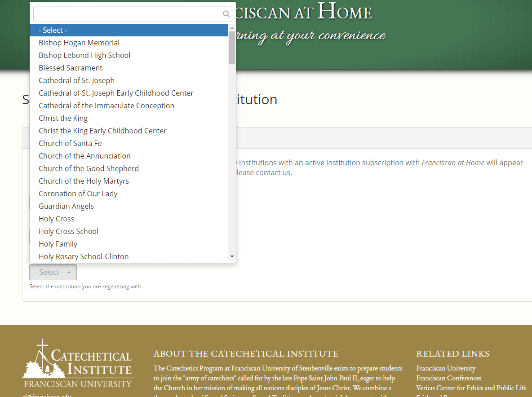Image resolution: width=532 pixels, height=397 pixels.
Task: Select Church of Santa Fe
Action: tap(129, 143)
